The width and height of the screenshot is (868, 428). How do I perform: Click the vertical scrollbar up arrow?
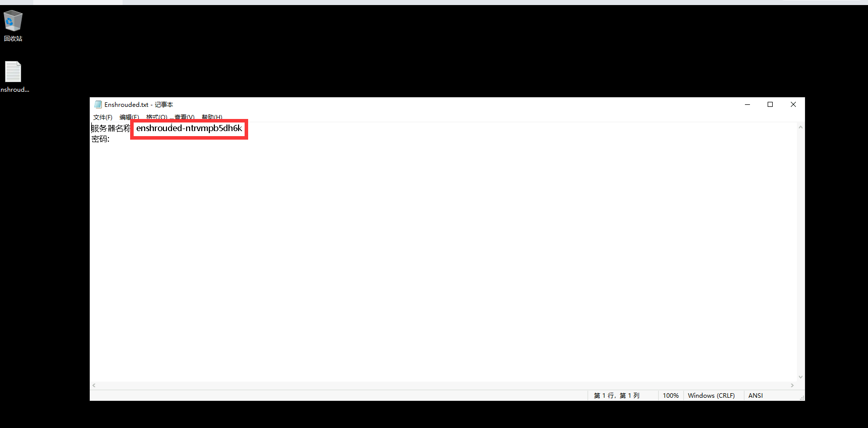800,127
